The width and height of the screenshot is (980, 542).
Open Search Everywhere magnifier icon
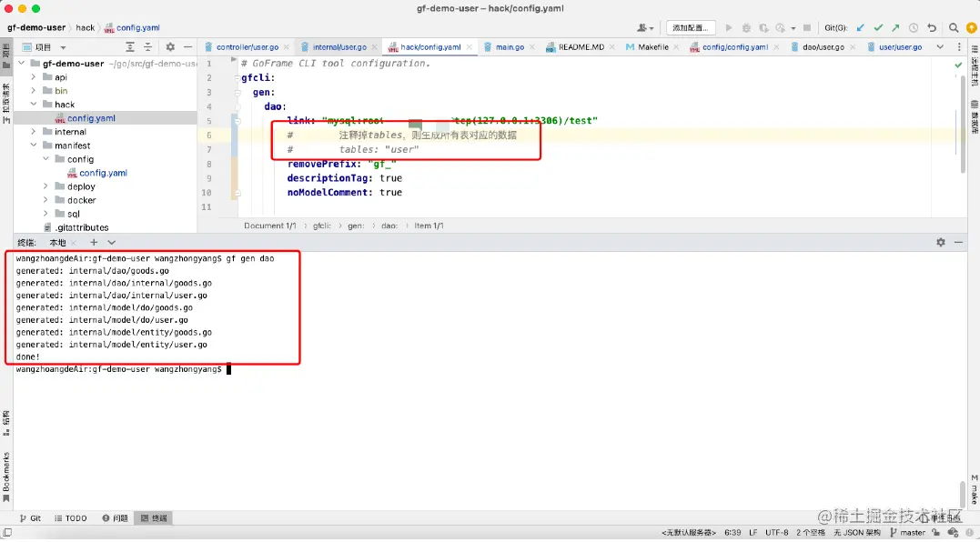click(954, 27)
